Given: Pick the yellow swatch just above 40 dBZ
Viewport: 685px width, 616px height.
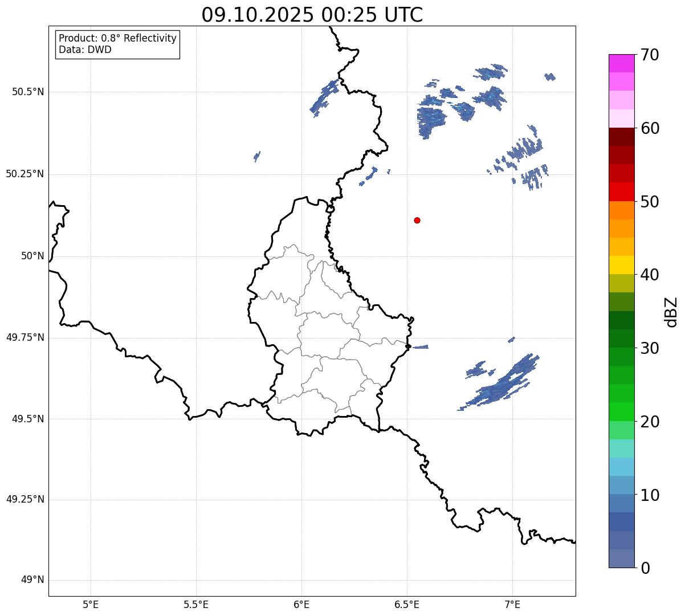Looking at the screenshot, I should tap(622, 265).
